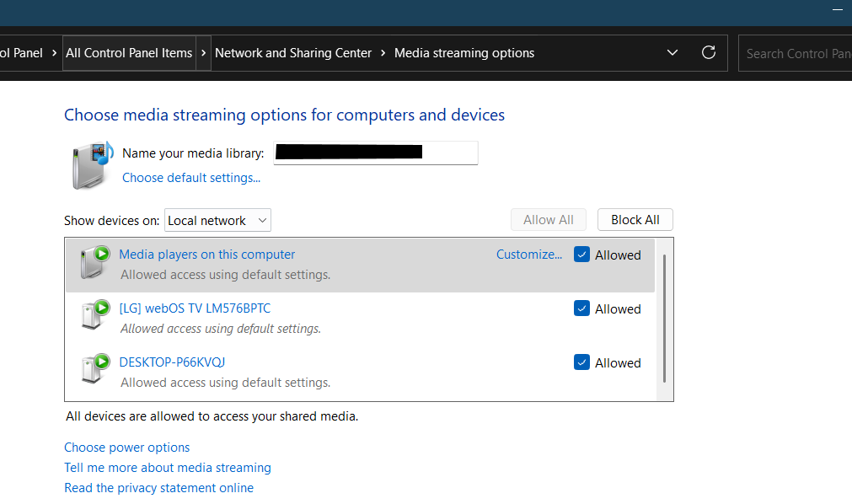Screen dimensions: 852x504
Task: Click the DESKTOP-P66KVQJ device icon
Action: tap(95, 368)
